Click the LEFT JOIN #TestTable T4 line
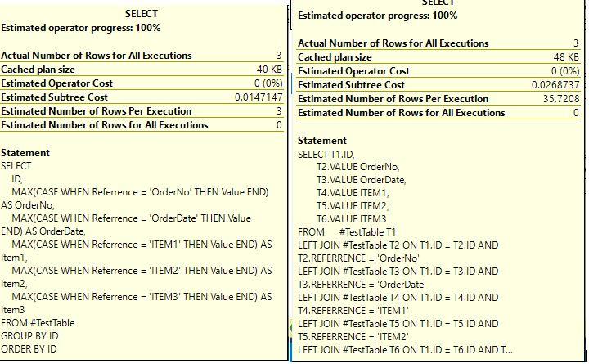589x364 pixels. pos(398,298)
